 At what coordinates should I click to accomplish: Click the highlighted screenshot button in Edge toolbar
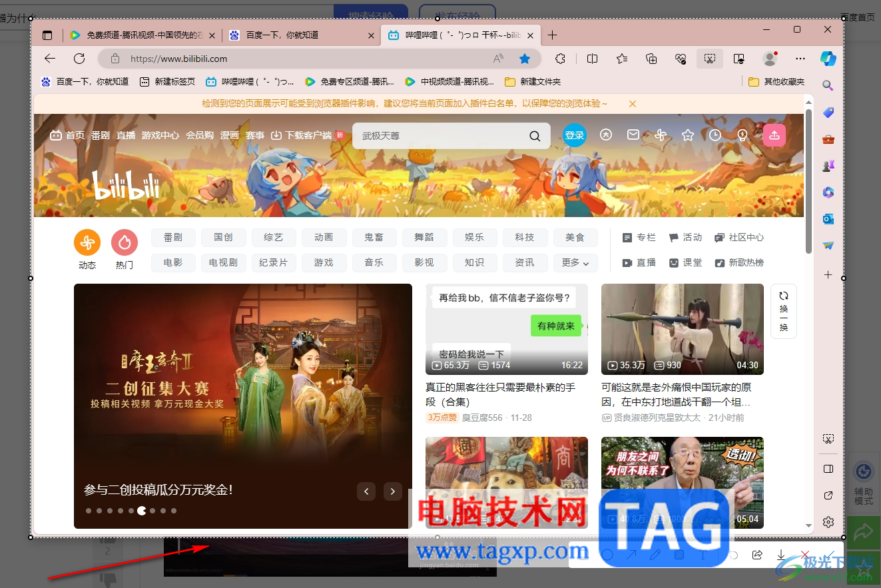coord(710,59)
